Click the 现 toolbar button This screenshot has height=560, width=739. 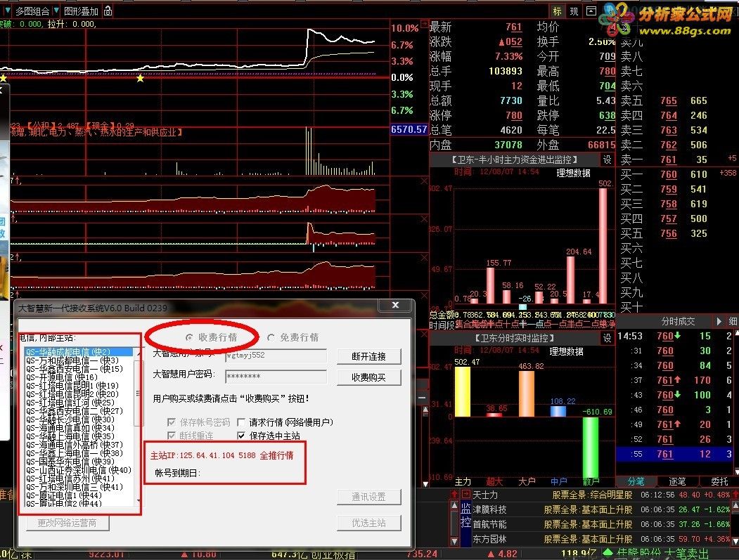[574, 11]
